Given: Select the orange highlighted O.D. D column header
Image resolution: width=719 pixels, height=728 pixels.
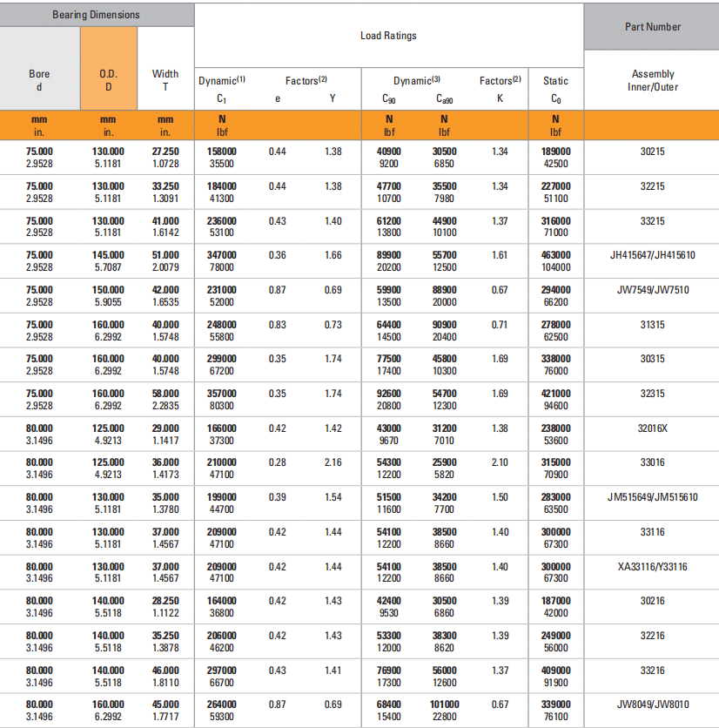Looking at the screenshot, I should click(108, 80).
